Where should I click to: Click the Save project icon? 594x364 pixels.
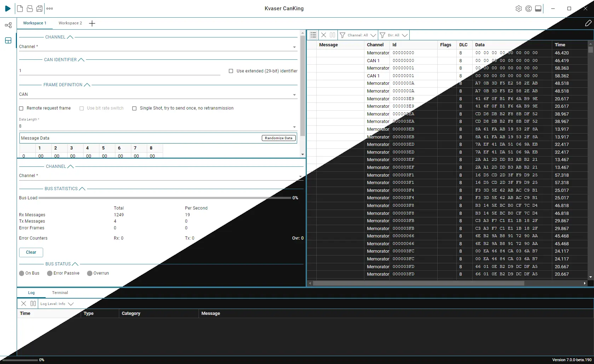(x=39, y=8)
